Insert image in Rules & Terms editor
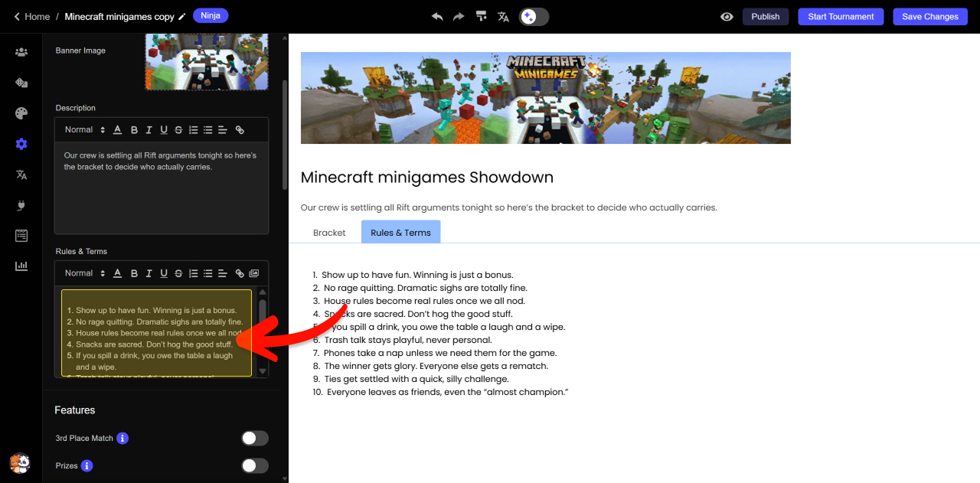The height and width of the screenshot is (483, 980). (254, 273)
